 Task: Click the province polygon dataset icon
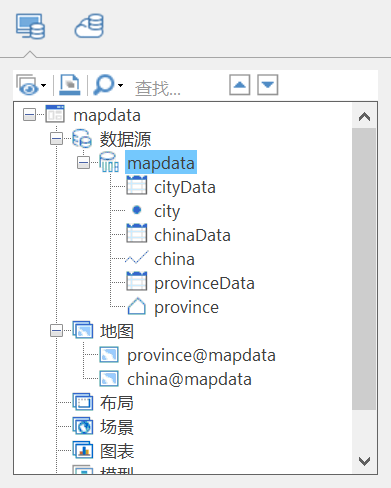(x=137, y=306)
